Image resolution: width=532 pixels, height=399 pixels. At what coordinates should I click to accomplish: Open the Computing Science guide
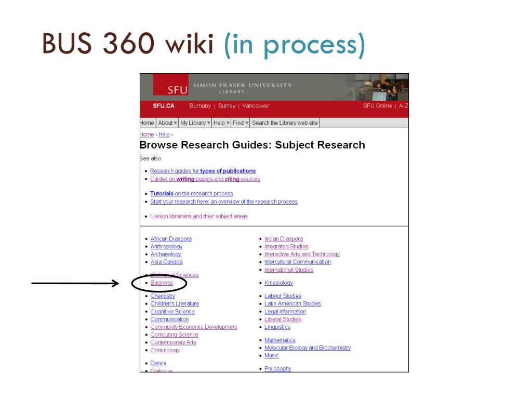coord(175,335)
